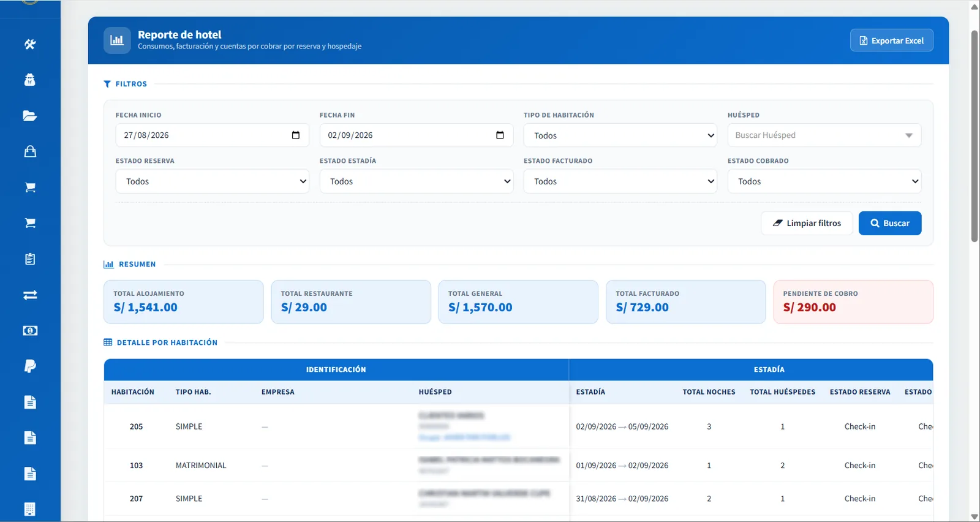Open the calendar picker in Fecha Inicio
980x522 pixels.
296,135
